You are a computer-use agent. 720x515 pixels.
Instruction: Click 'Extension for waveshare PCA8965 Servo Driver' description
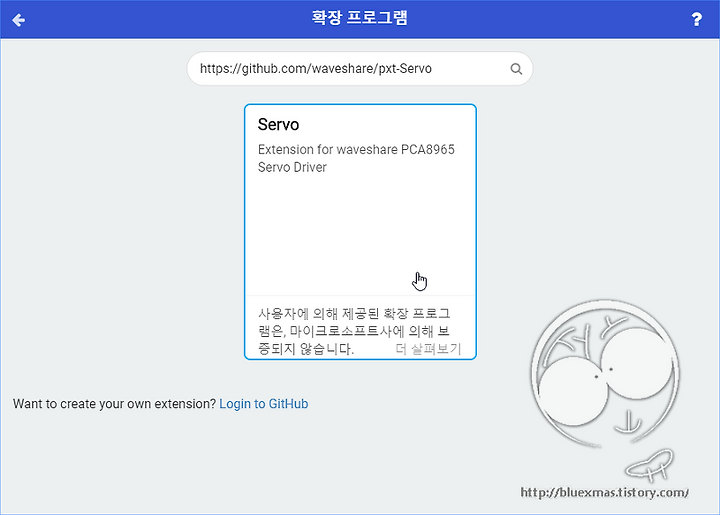coord(356,158)
